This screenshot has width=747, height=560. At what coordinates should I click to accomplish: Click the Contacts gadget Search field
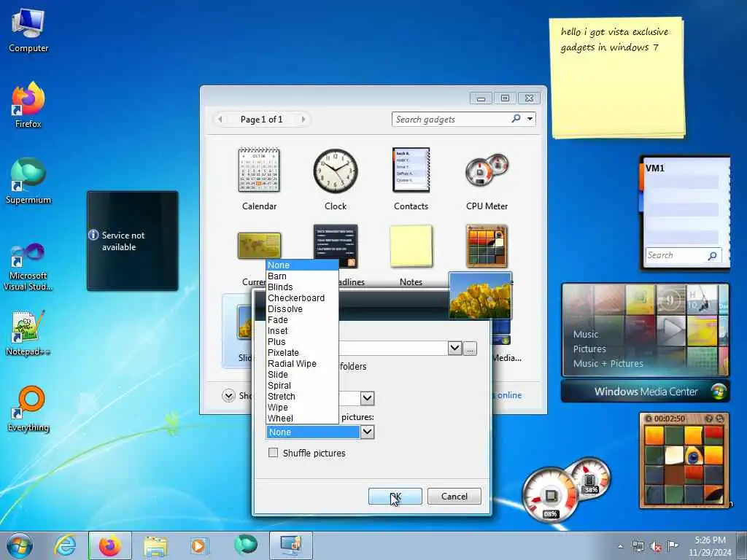click(676, 256)
